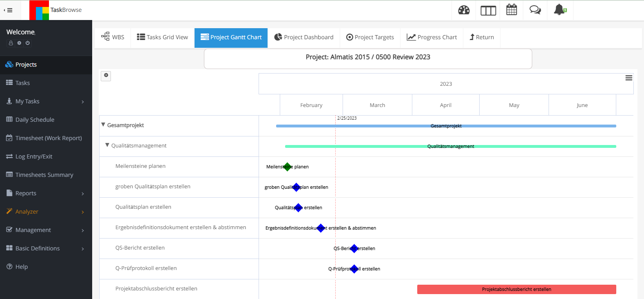This screenshot has width=644, height=299.
Task: Open the calendar icon in header
Action: 511,10
